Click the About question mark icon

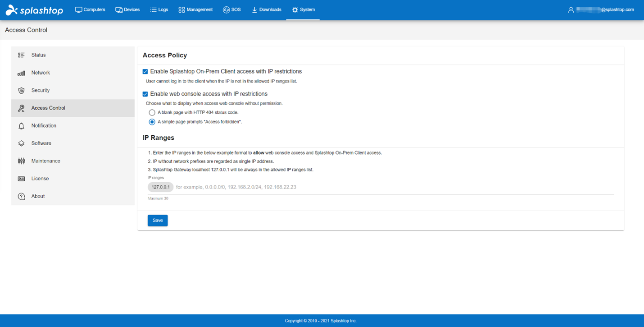click(x=21, y=196)
